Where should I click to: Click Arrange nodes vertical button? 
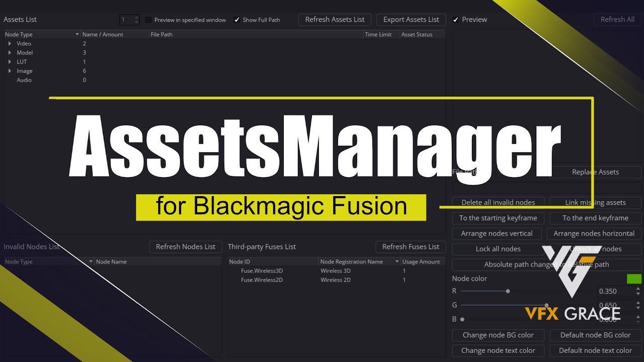click(497, 234)
